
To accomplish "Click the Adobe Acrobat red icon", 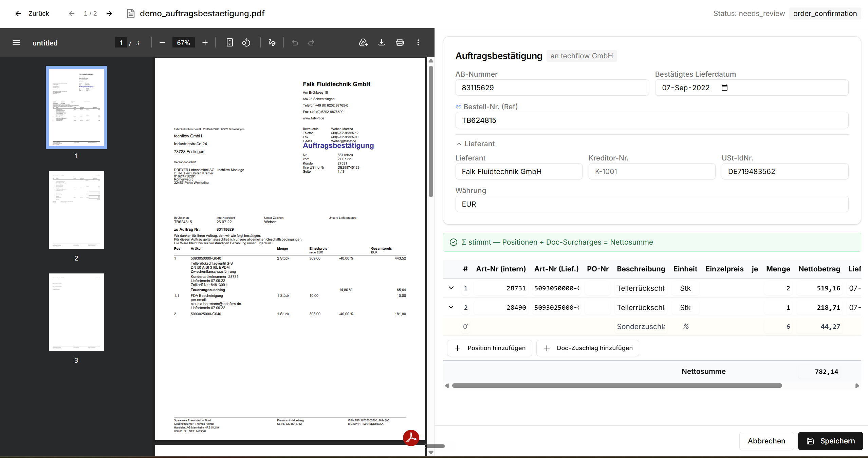I will [411, 438].
